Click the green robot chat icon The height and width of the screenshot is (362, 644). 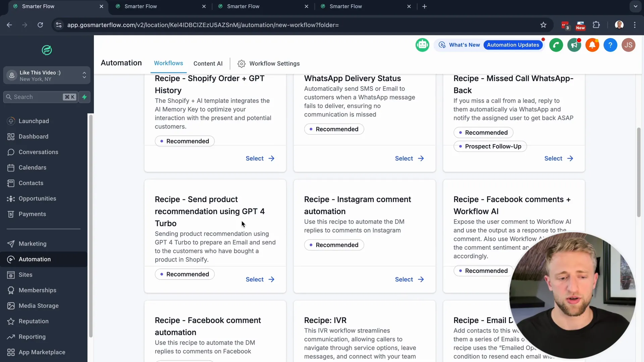422,45
